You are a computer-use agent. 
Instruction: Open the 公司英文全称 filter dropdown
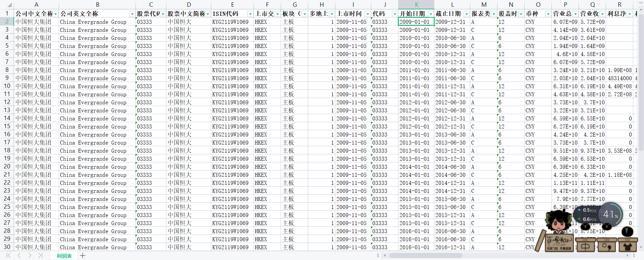[x=132, y=14]
